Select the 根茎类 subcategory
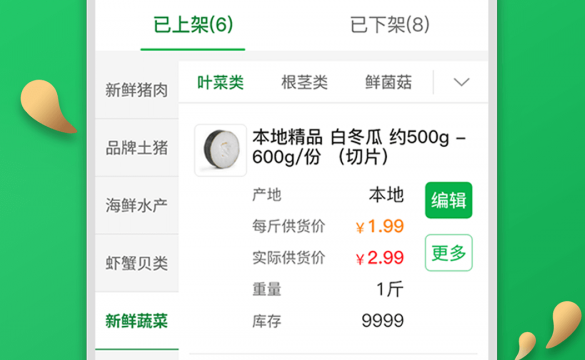Viewport: 585px width, 360px height. [x=304, y=82]
